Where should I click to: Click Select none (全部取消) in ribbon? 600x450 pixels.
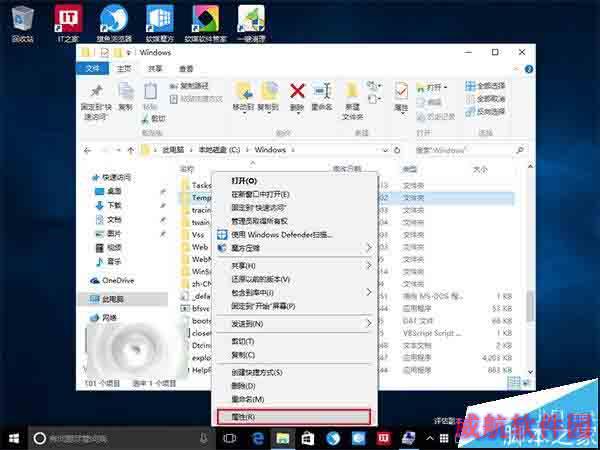[486, 99]
